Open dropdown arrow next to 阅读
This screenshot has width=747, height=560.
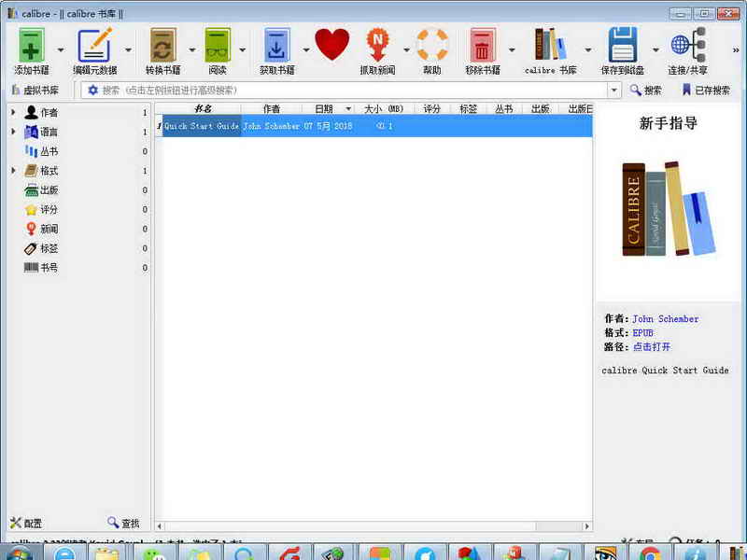pyautogui.click(x=243, y=49)
